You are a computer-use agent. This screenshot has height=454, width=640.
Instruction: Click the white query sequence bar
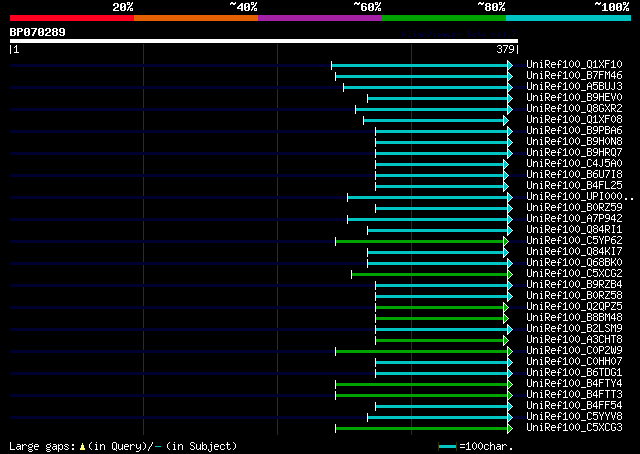click(x=264, y=41)
